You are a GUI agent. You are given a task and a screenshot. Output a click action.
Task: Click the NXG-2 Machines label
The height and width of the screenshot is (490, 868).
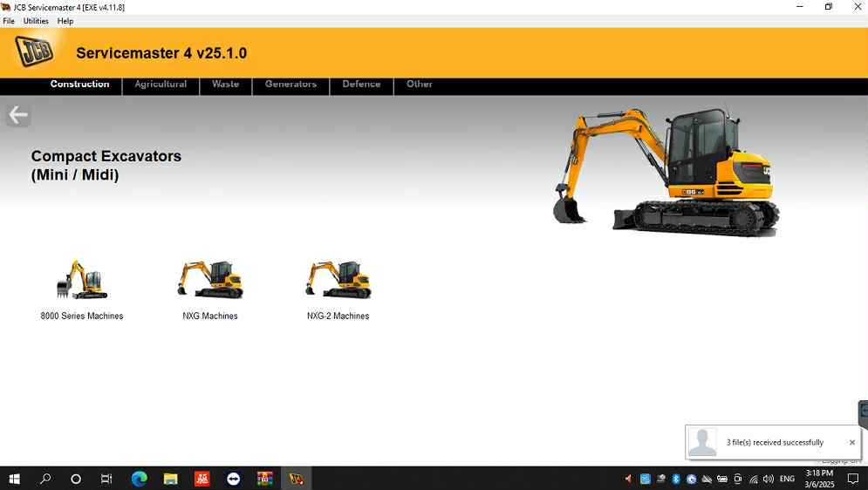click(x=338, y=316)
